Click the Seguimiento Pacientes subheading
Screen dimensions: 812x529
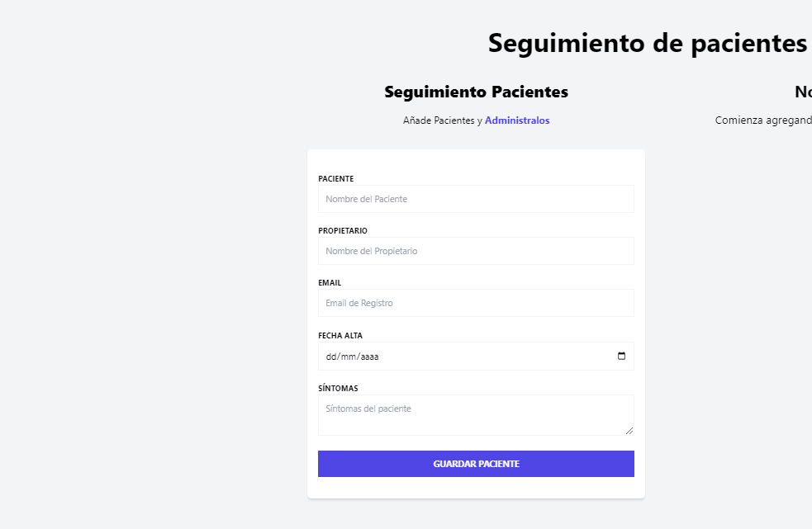click(x=476, y=92)
